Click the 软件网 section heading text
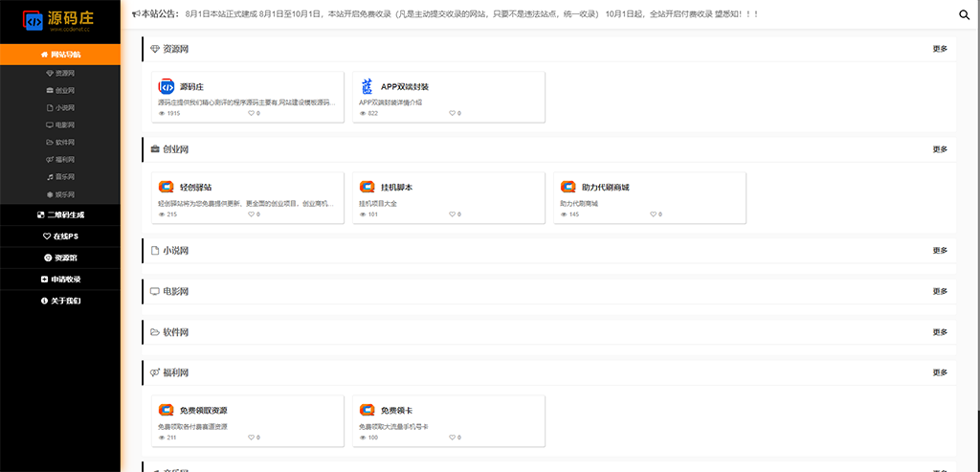This screenshot has width=980, height=472. (176, 332)
